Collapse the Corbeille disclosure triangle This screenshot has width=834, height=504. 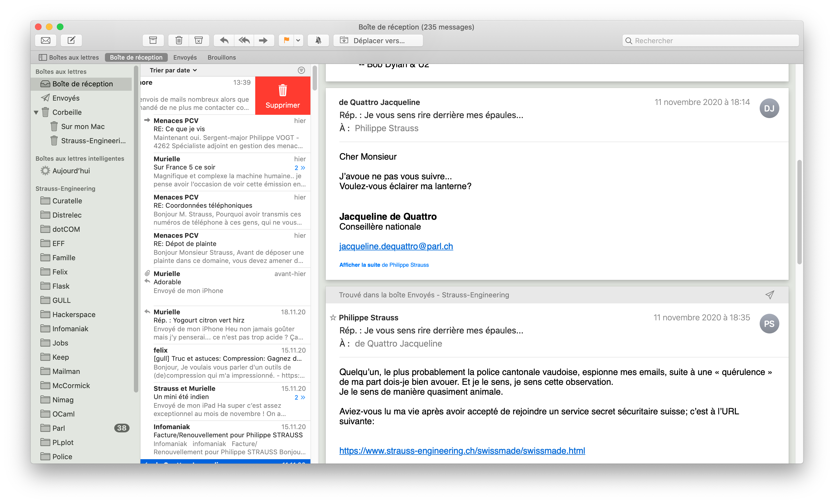(36, 112)
